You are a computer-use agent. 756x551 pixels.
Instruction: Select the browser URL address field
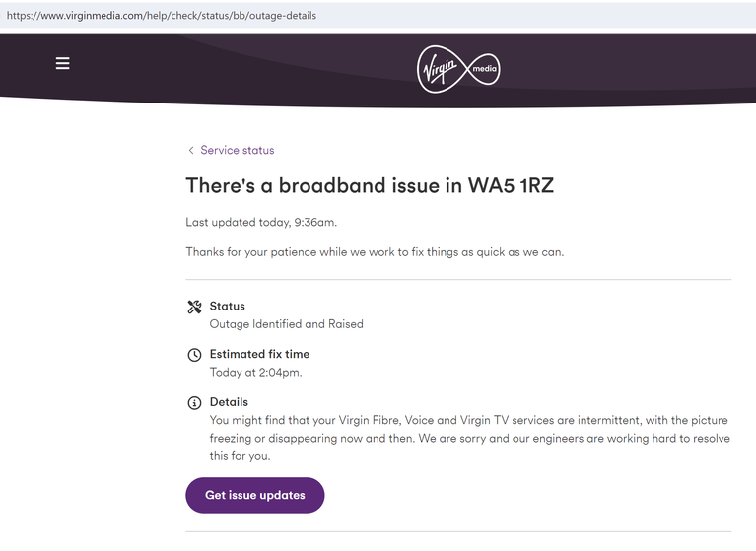click(378, 16)
